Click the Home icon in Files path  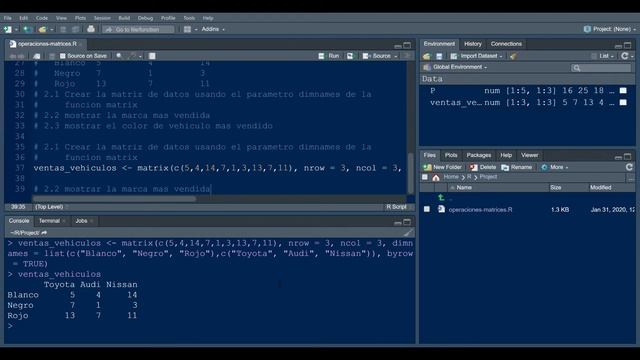click(x=436, y=178)
